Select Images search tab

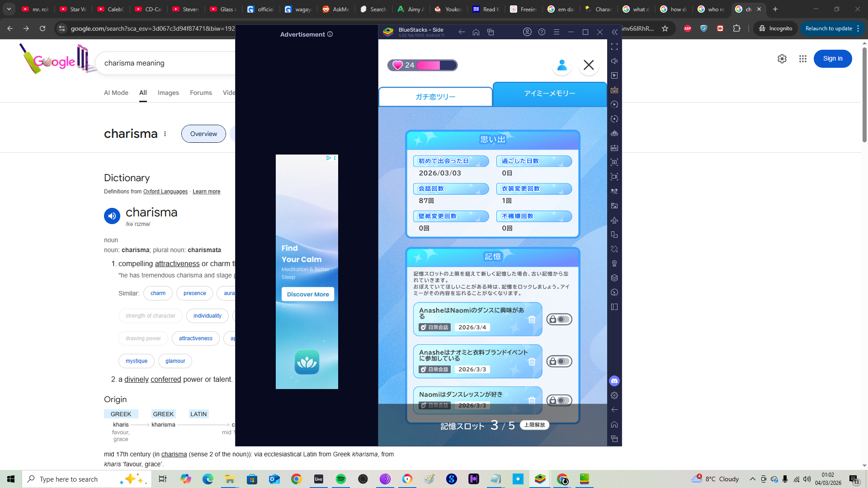tap(168, 93)
